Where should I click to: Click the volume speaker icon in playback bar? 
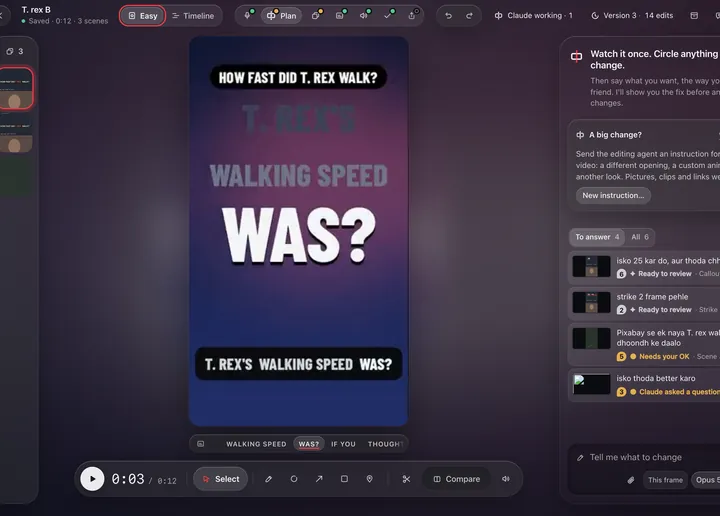point(506,479)
